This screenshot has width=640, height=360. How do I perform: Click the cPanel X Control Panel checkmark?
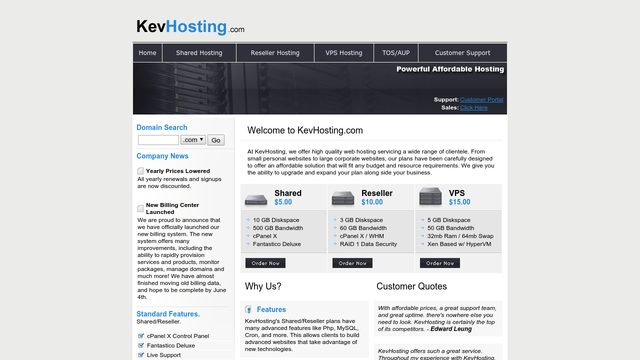[x=141, y=336]
